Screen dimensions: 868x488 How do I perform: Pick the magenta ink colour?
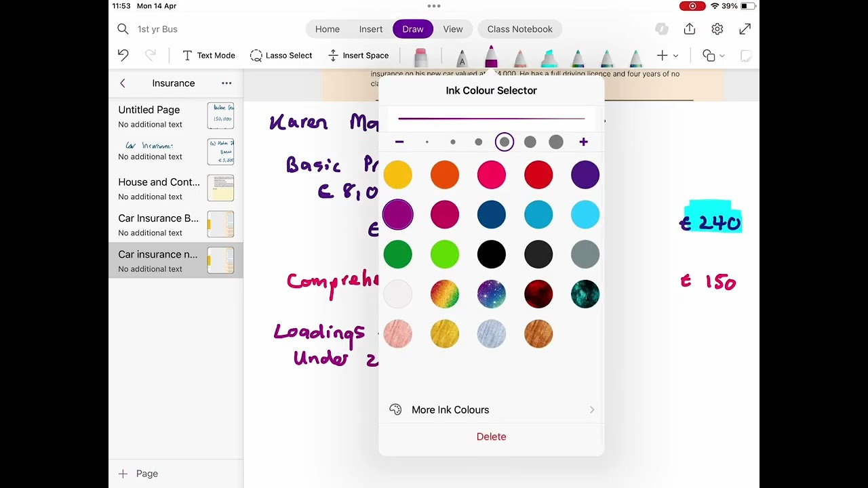click(445, 215)
